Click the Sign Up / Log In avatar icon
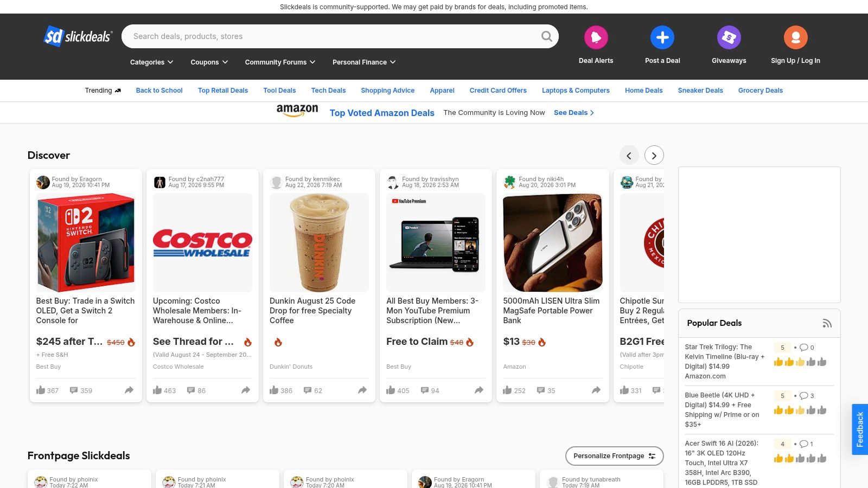868x488 pixels. (x=795, y=37)
